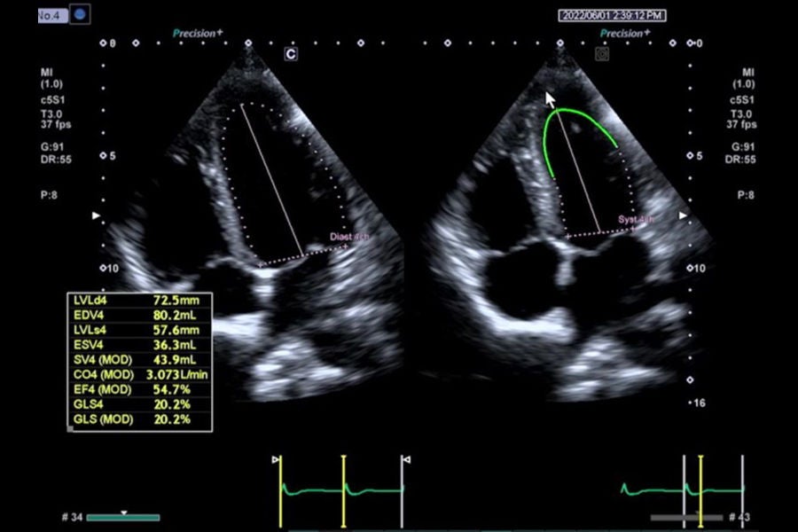Click the gray frame slider next to #43
The height and width of the screenshot is (532, 798).
coord(686,518)
